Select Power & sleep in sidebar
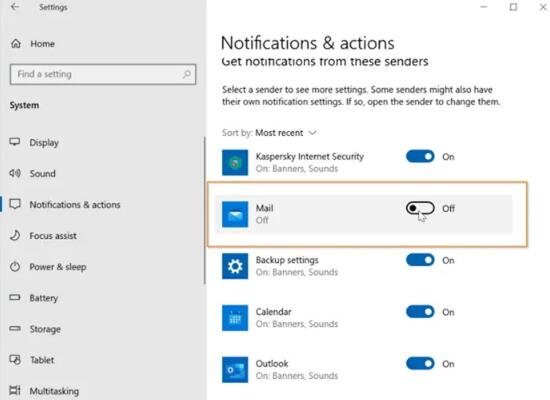550x400 pixels. click(x=58, y=267)
